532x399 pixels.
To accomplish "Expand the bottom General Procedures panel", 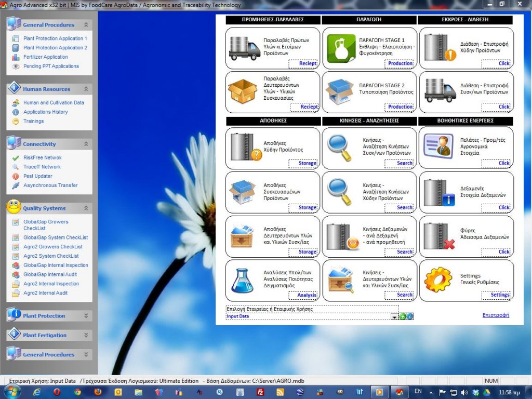I will pos(86,354).
